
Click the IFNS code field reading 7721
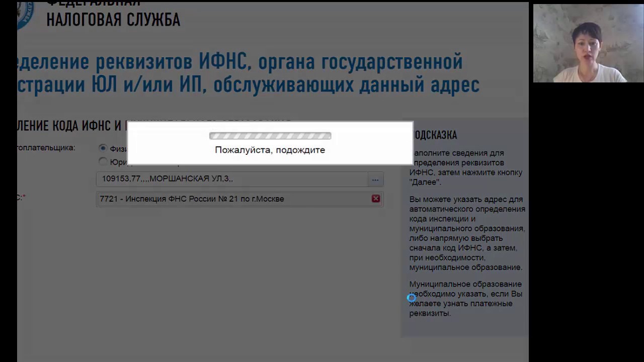[x=240, y=199]
